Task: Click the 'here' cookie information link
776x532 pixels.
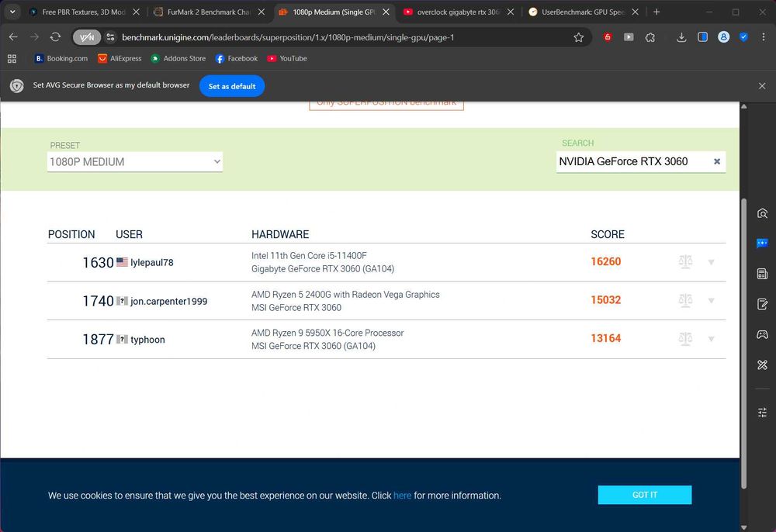Action: [x=402, y=496]
